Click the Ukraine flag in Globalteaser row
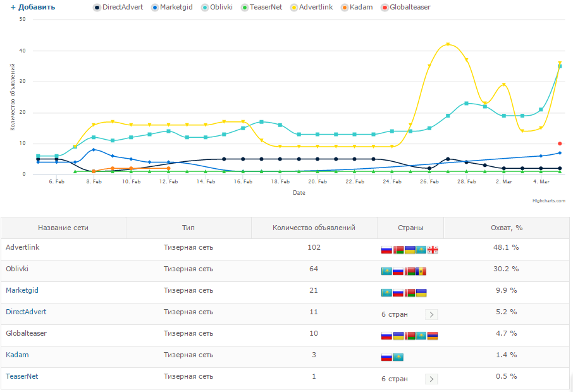This screenshot has height=392, width=573. [x=398, y=336]
